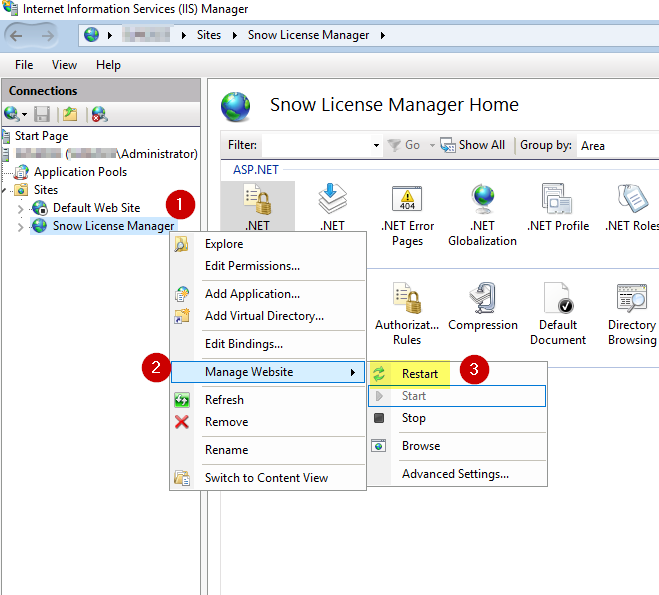
Task: Expand the Default Web Site node
Action: [20, 208]
